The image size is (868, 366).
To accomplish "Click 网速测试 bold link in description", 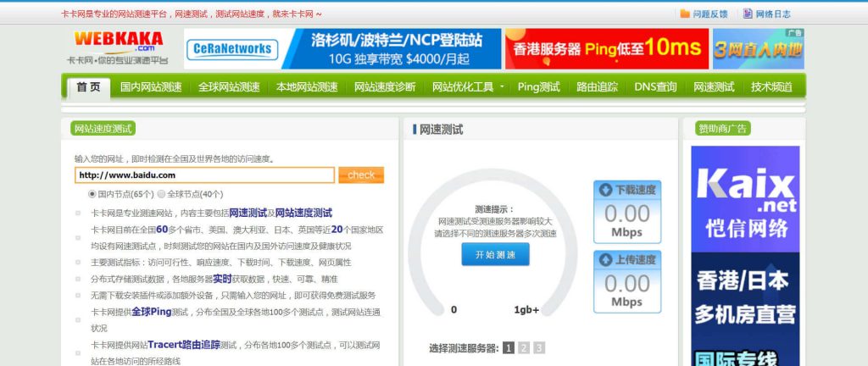I will (x=248, y=213).
